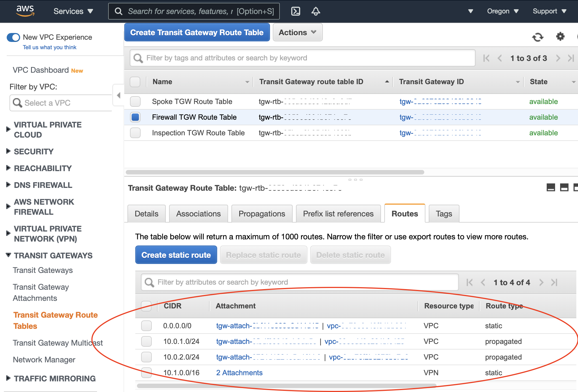Open the AWS CloudShell icon
The image size is (578, 392).
coord(295,11)
